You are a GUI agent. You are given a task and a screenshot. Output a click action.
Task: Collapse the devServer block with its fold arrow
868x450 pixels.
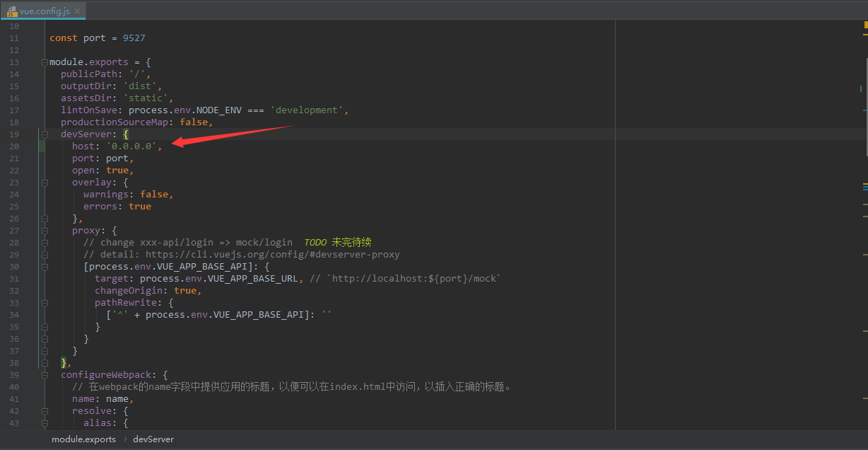(x=45, y=134)
